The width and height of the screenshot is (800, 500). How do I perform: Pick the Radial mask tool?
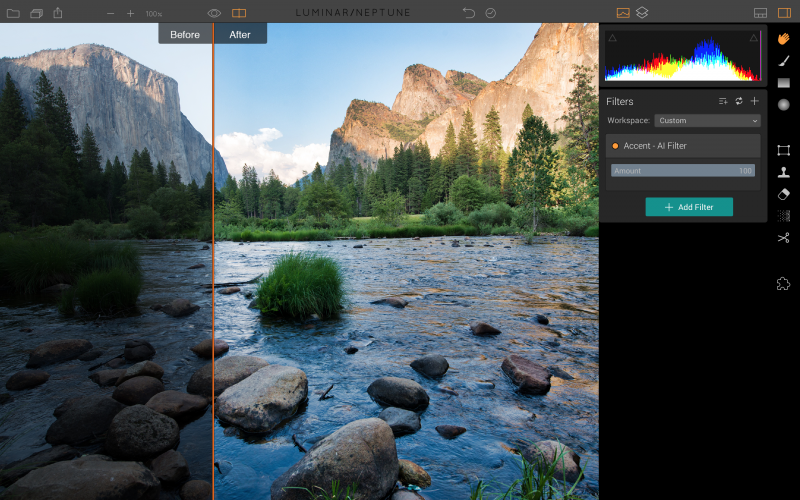[784, 105]
